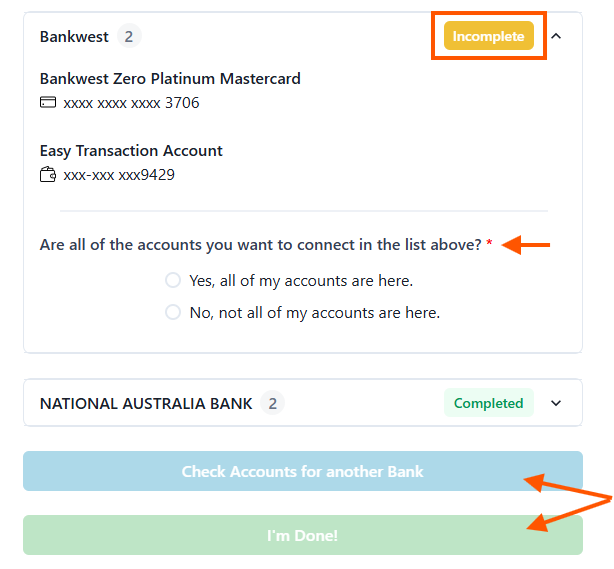Click the masked card number ending 3706
Image resolution: width=614 pixels, height=569 pixels.
pos(131,103)
